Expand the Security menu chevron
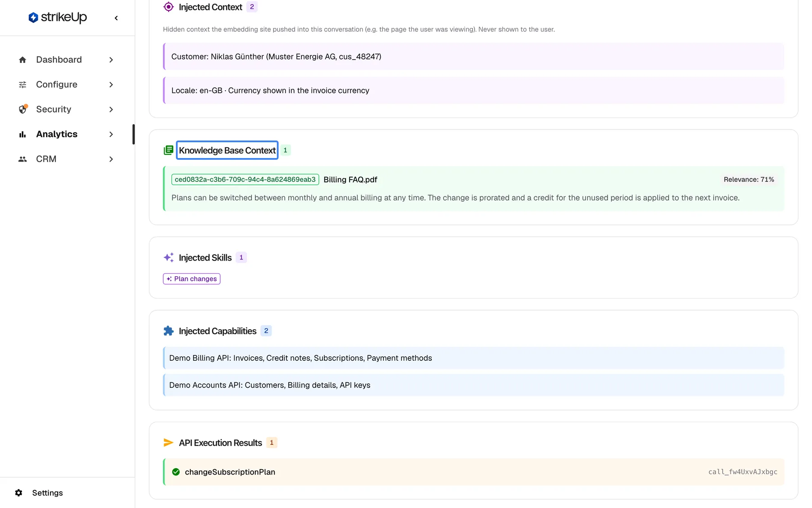 coord(111,109)
